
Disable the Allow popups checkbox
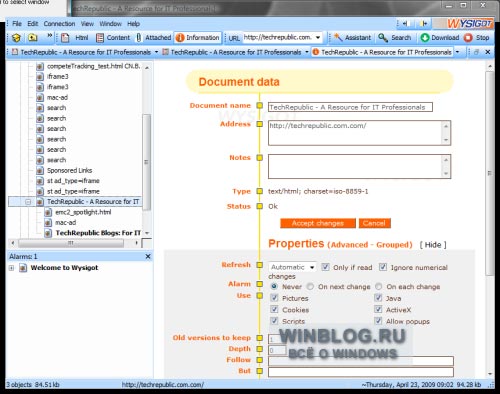tap(378, 321)
